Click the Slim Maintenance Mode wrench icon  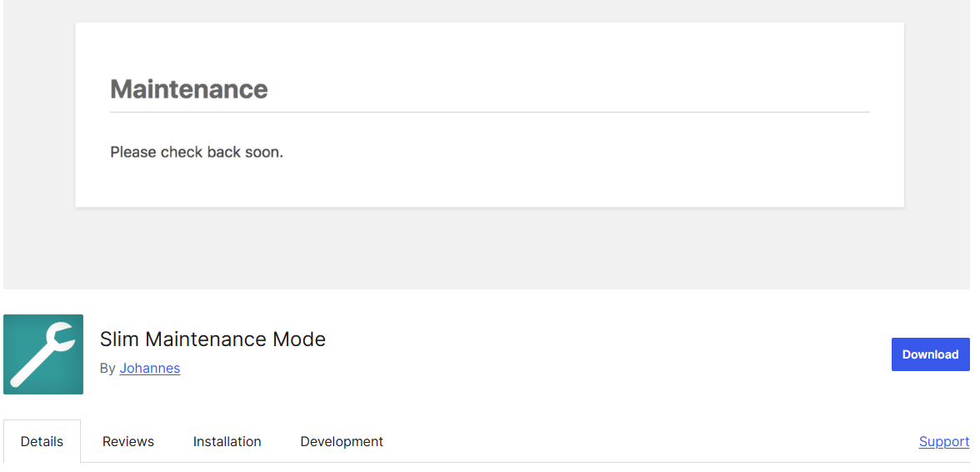tap(43, 354)
